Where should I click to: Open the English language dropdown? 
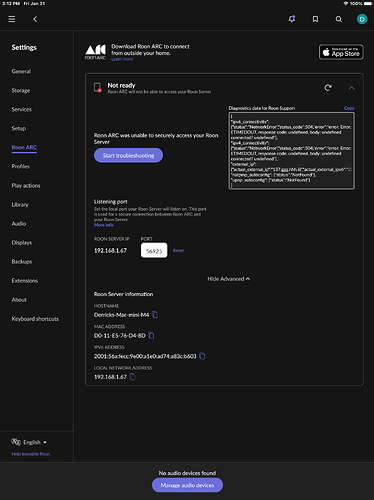click(35, 442)
